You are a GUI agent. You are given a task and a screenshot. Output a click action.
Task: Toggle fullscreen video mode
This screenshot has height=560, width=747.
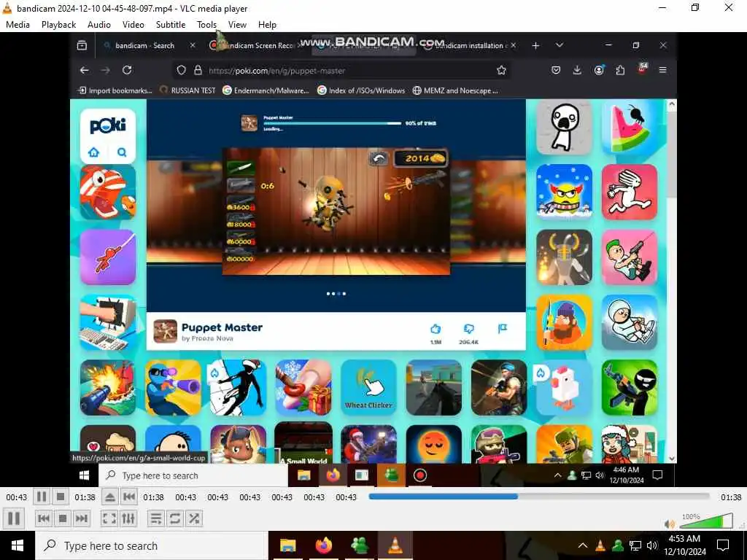click(x=109, y=518)
